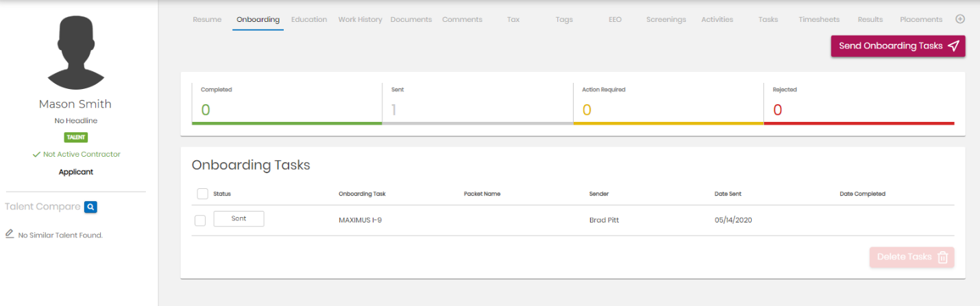980x306 pixels.
Task: Click the Talent Compare search icon
Action: tap(91, 207)
